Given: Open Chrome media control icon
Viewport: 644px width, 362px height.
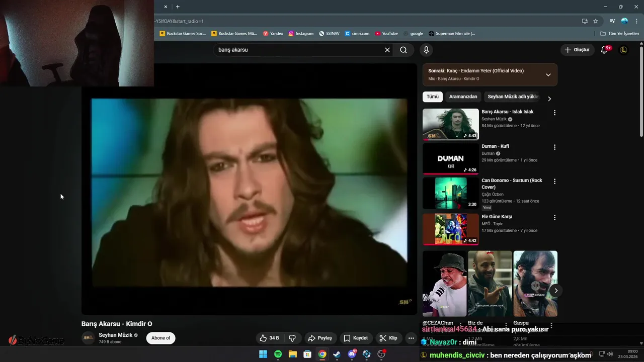Looking at the screenshot, I should click(612, 21).
